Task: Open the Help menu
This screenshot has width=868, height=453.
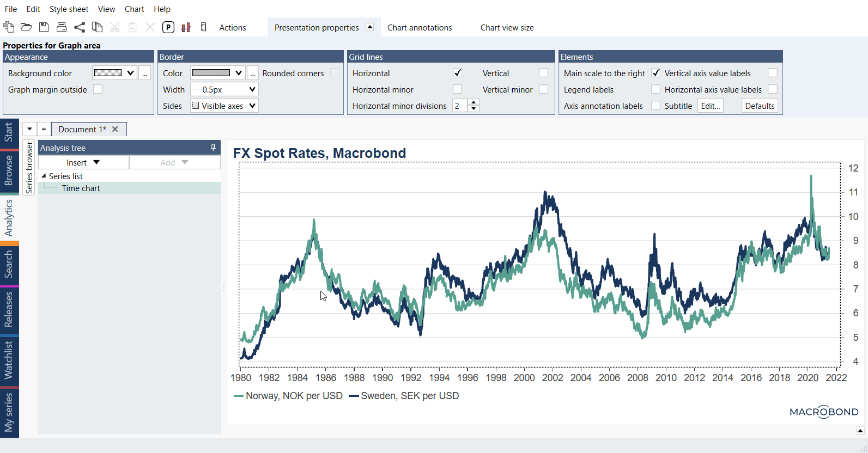Action: click(x=162, y=9)
